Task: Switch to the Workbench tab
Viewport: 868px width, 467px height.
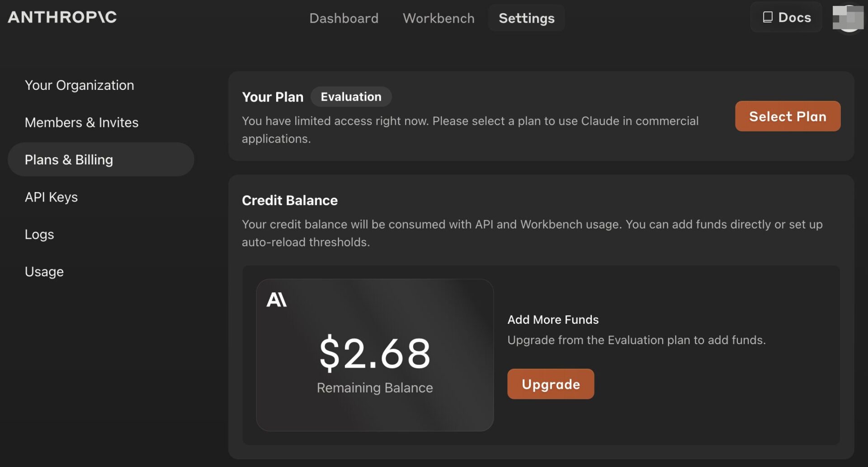Action: click(x=439, y=18)
